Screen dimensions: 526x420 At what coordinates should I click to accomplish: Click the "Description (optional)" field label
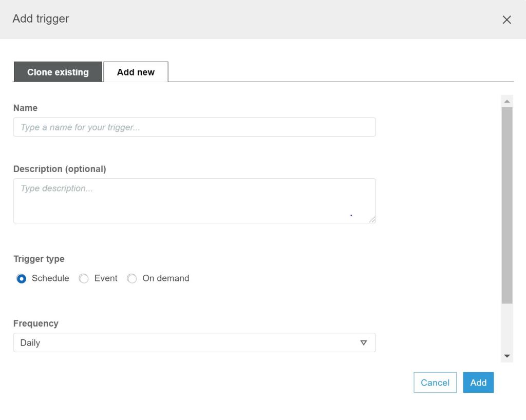coord(60,169)
